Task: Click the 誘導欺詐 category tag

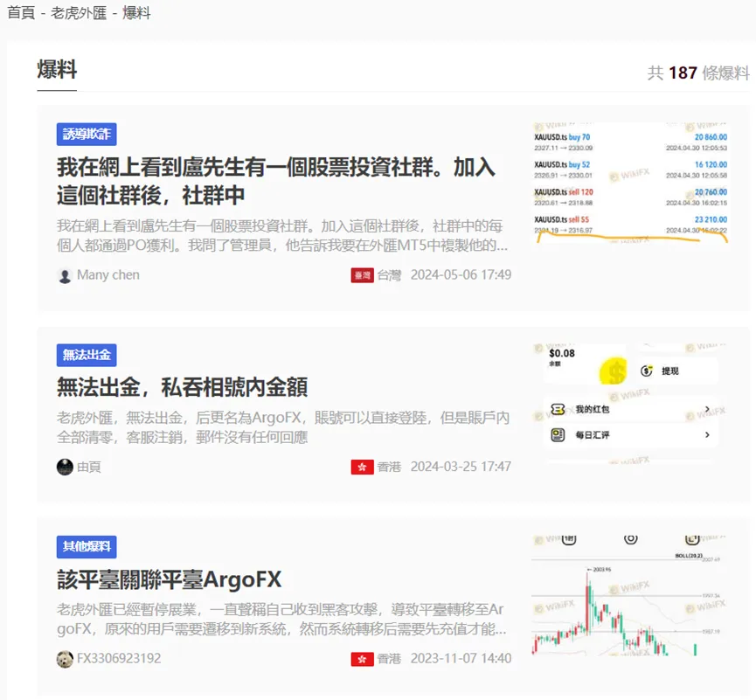Action: [87, 134]
